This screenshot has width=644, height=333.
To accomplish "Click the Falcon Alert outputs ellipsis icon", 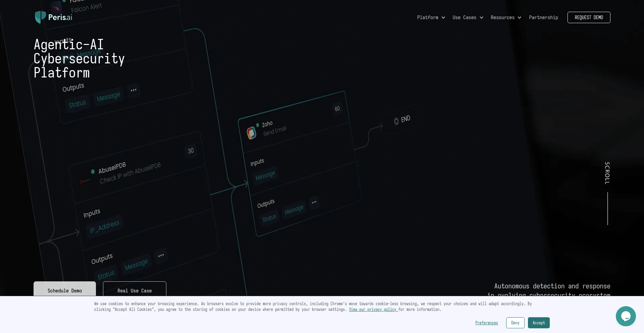I will [x=133, y=90].
